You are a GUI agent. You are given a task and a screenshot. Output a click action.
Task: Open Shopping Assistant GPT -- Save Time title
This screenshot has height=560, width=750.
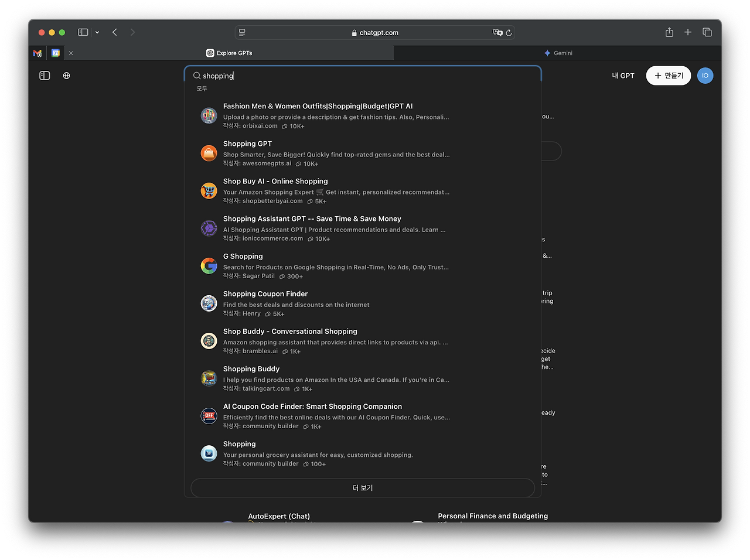[x=312, y=218]
